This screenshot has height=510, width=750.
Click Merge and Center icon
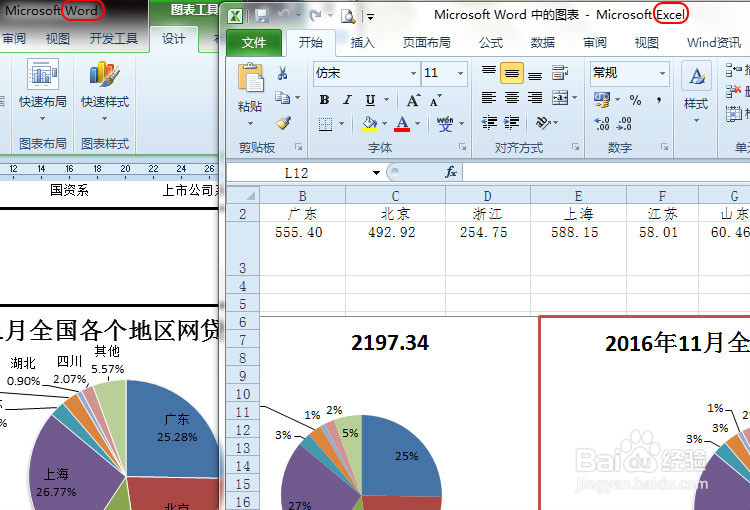pos(560,98)
